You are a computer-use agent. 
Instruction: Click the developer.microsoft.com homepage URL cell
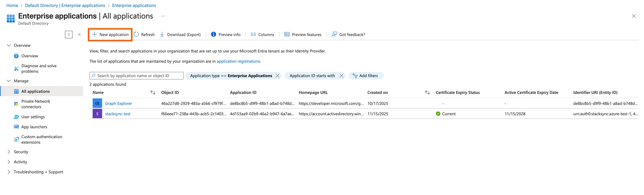coord(331,104)
